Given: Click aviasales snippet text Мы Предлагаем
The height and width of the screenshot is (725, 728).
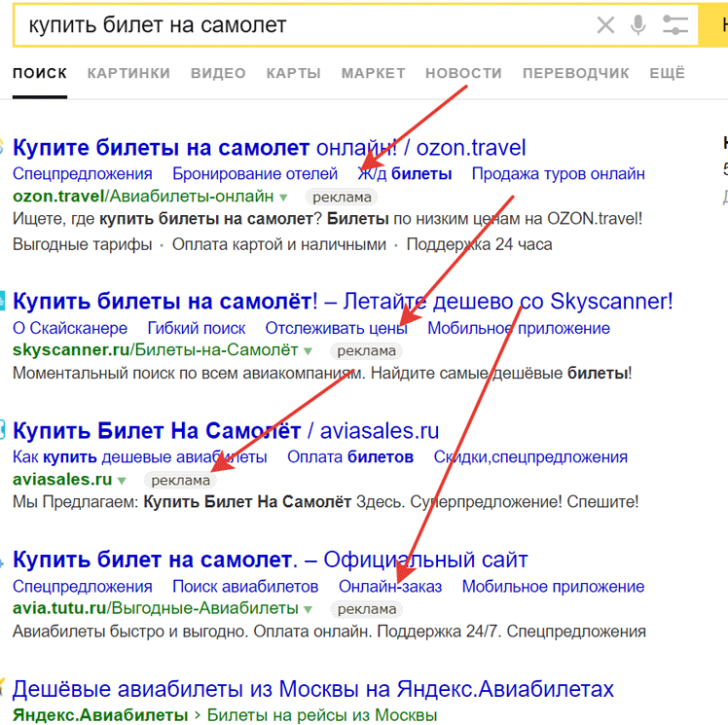Looking at the screenshot, I should (76, 502).
